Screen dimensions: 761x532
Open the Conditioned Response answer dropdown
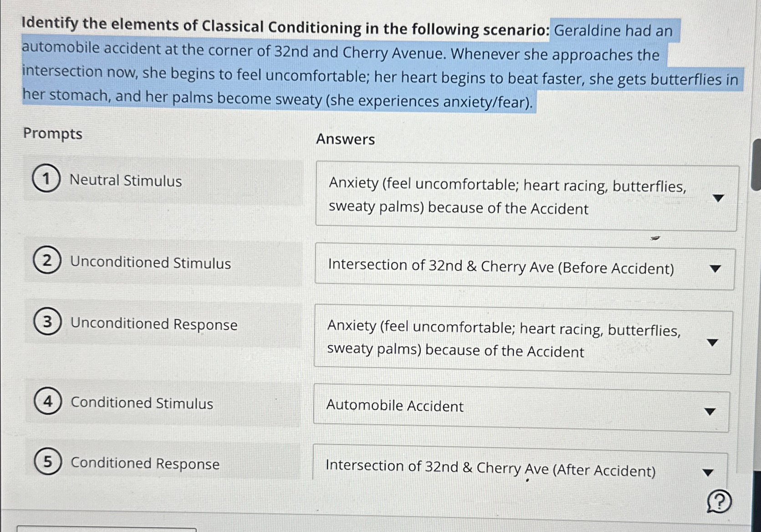pos(709,472)
